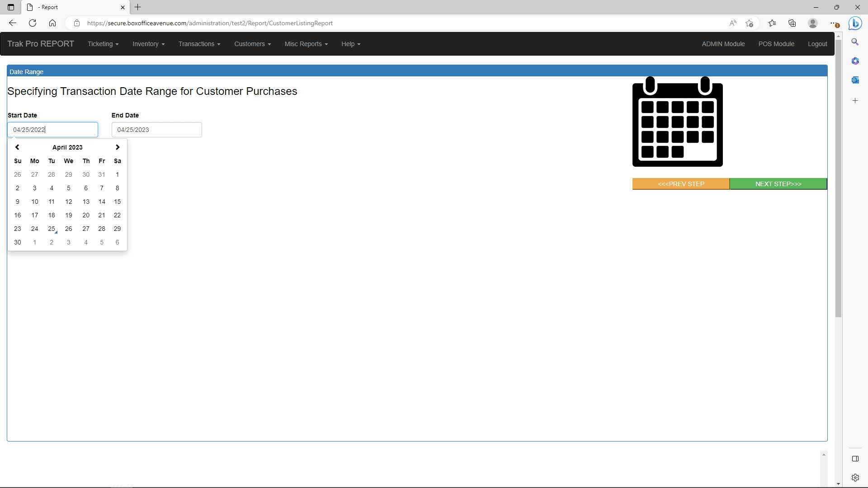Image resolution: width=868 pixels, height=488 pixels.
Task: Expand the Inventory dropdown menu
Action: click(x=148, y=44)
